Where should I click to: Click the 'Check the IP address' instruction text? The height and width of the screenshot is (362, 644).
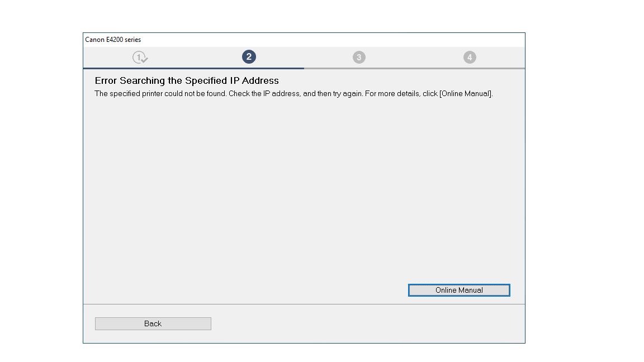(264, 94)
